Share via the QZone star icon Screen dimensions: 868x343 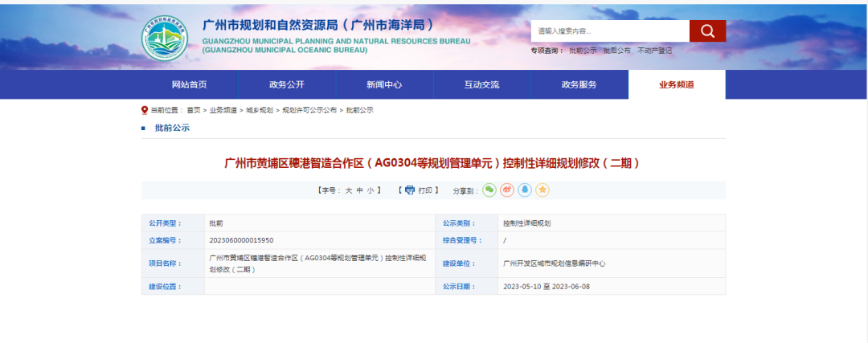coord(542,190)
